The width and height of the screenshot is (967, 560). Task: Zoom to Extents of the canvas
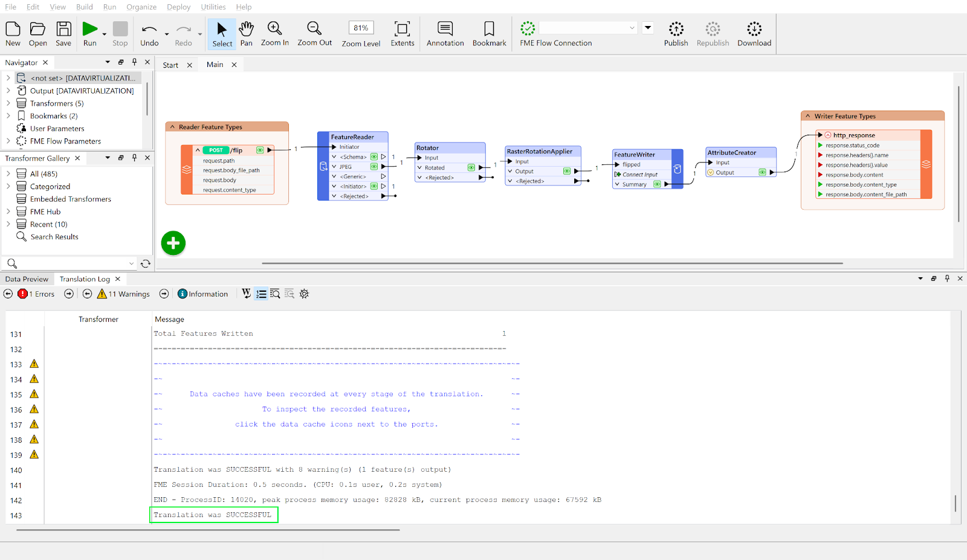(x=402, y=29)
